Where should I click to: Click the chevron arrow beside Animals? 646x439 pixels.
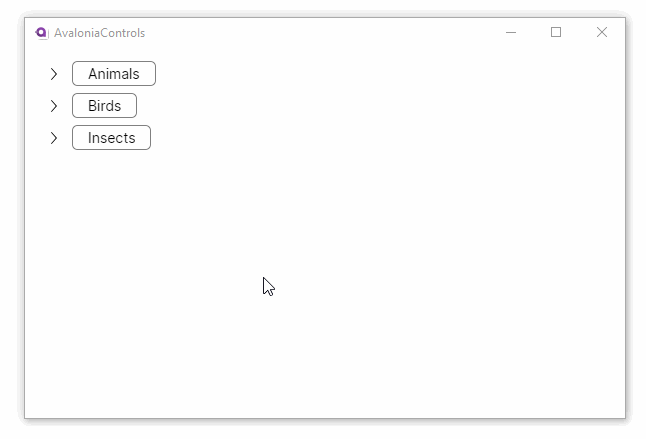point(54,74)
